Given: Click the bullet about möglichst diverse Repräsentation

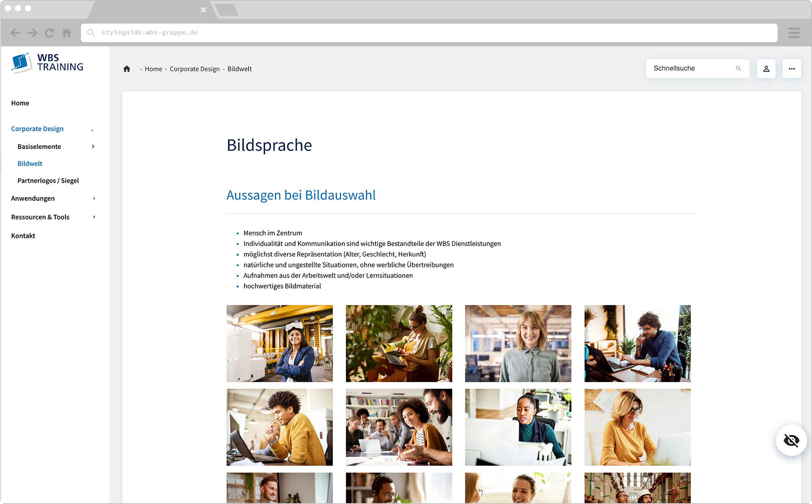Looking at the screenshot, I should pos(335,254).
